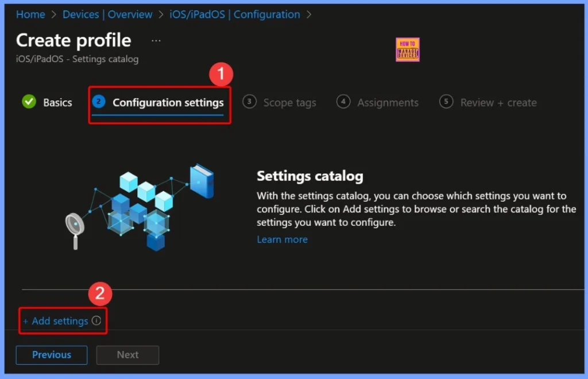Image resolution: width=588 pixels, height=379 pixels.
Task: Jump to the Review + create tab
Action: point(498,103)
